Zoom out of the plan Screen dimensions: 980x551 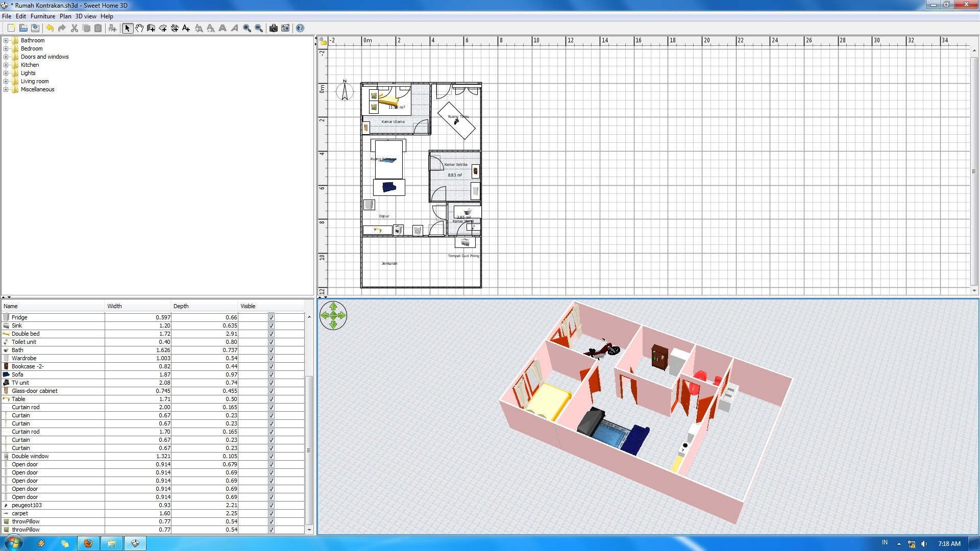259,28
